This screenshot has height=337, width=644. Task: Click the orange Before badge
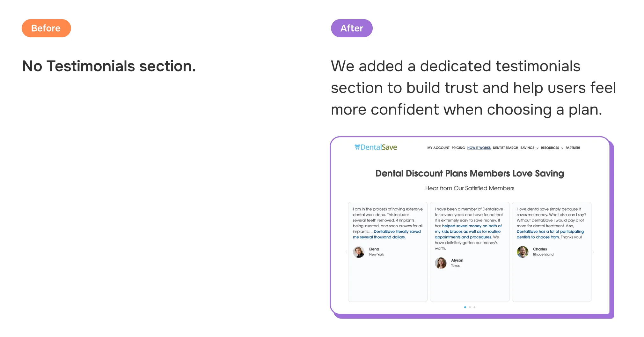click(x=46, y=28)
